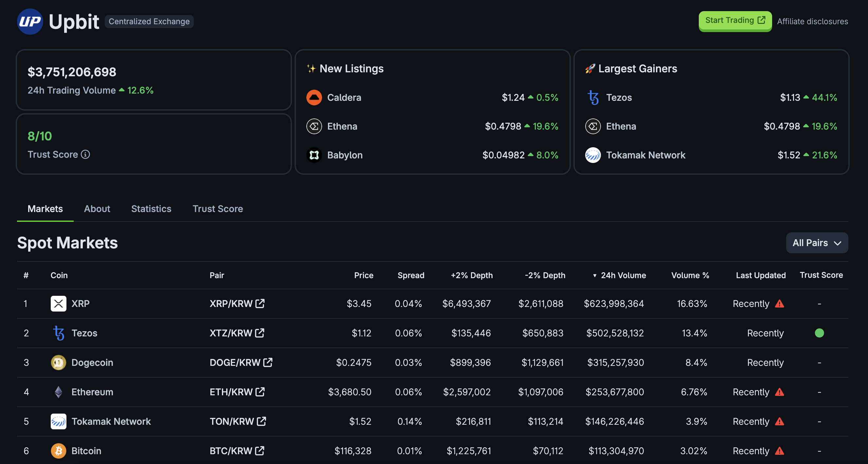Click the $3,680.50 Ethereum price cell
The width and height of the screenshot is (868, 464).
pos(350,392)
